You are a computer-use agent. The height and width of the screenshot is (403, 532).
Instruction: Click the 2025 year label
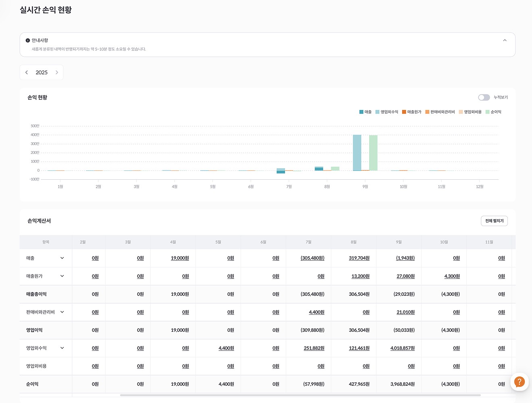coord(42,73)
